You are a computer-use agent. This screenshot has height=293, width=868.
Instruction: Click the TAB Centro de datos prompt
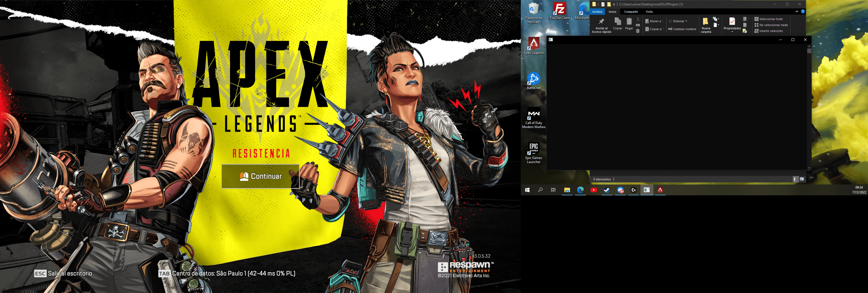tap(227, 273)
